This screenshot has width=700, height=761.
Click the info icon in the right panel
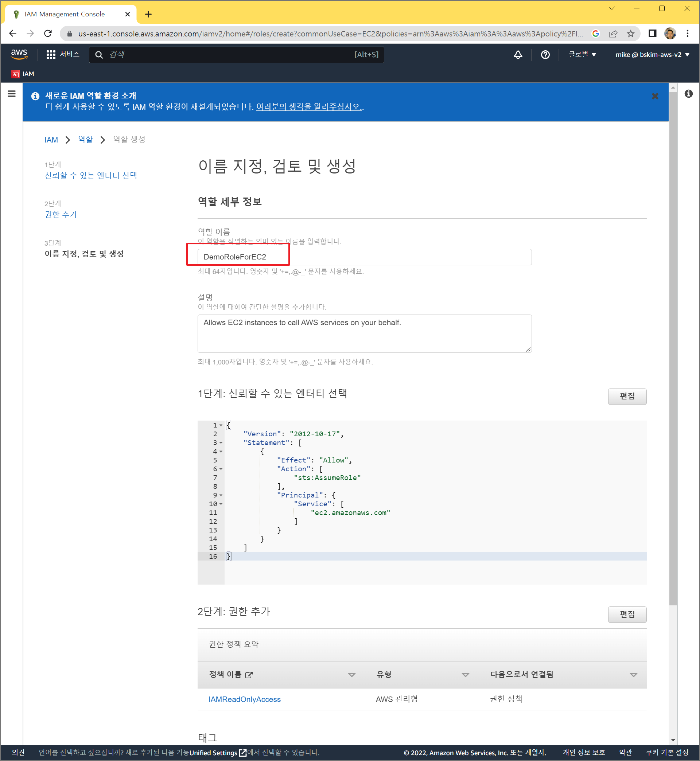click(x=689, y=94)
